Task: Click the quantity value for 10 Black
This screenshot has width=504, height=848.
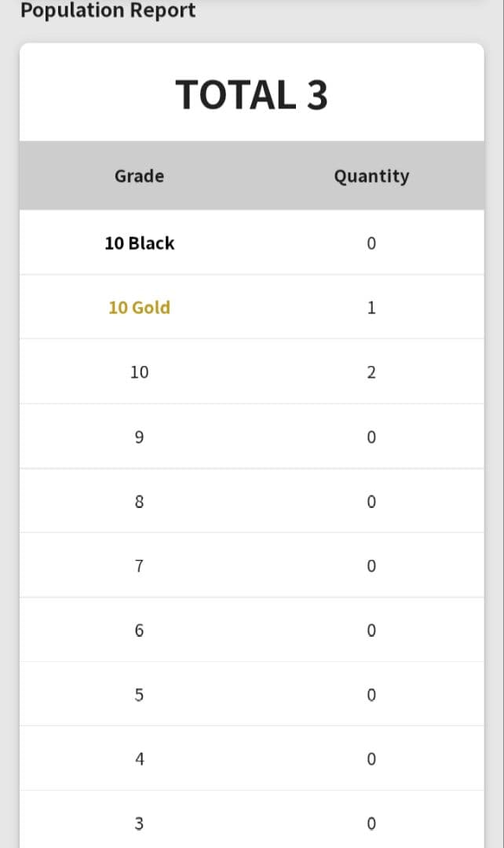Action: (371, 243)
